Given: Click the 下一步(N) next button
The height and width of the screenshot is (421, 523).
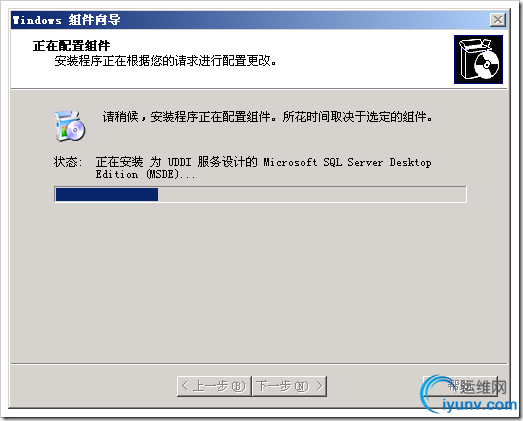Looking at the screenshot, I should 290,386.
